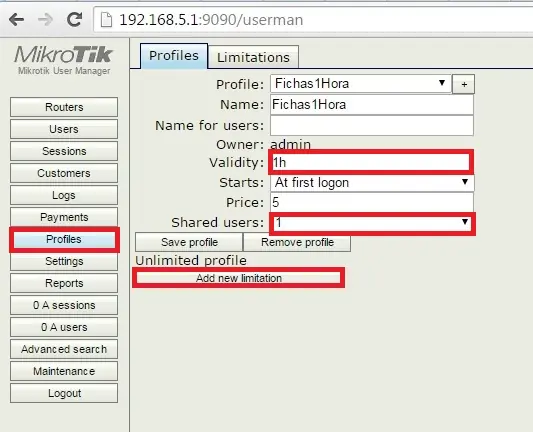
Task: Click the address bar URL 192.168.5.1:9090/userman
Action: click(x=211, y=20)
